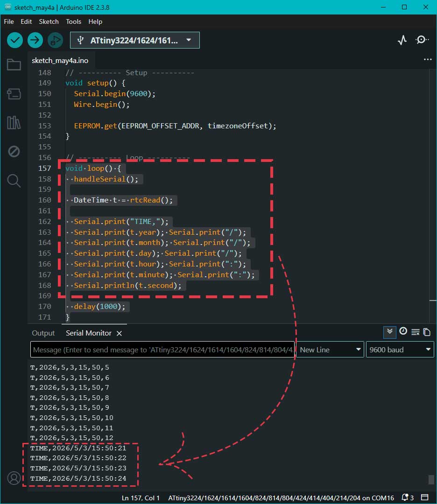Open the New Line line-ending dropdown

coord(330,350)
